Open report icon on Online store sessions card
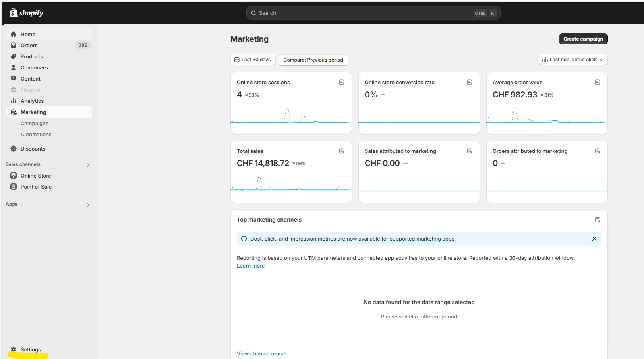644x359 pixels. click(341, 82)
